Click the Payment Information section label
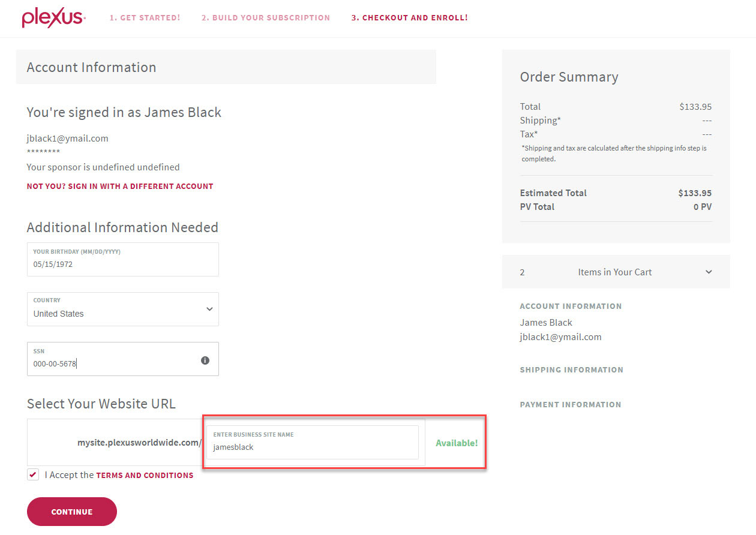Viewport: 756px width, 535px height. point(571,404)
